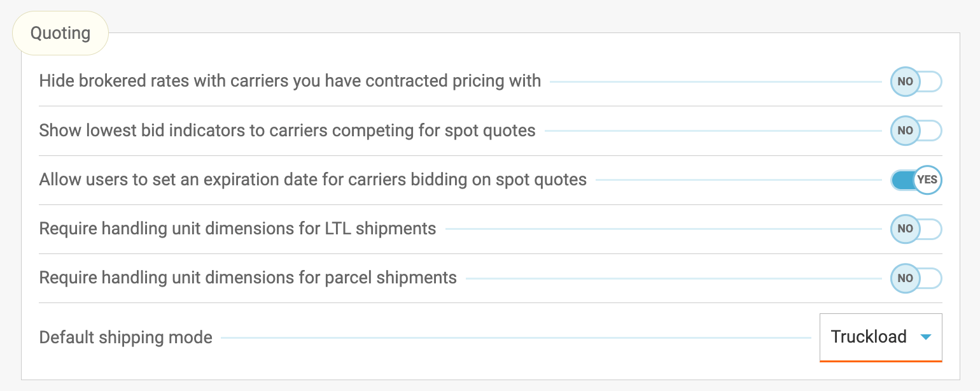The width and height of the screenshot is (980, 391).
Task: Click the 'Show lowest bid indicators' label
Action: coord(288,131)
